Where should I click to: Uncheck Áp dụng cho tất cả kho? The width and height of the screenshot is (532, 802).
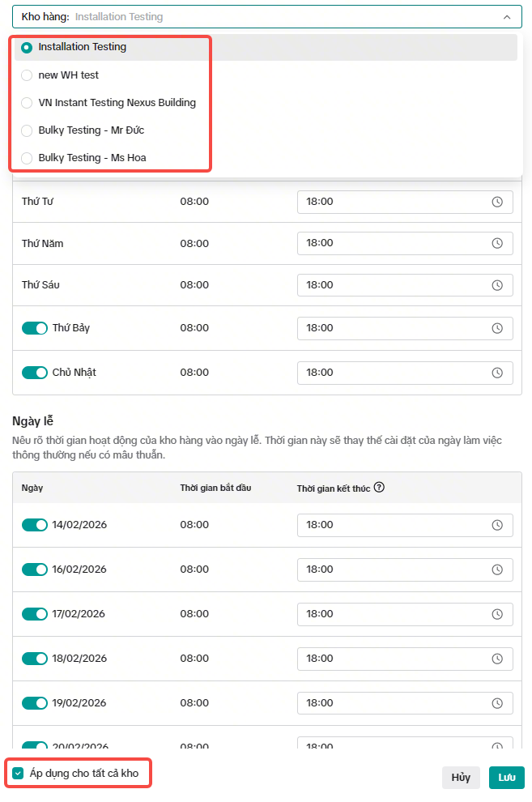pos(19,774)
